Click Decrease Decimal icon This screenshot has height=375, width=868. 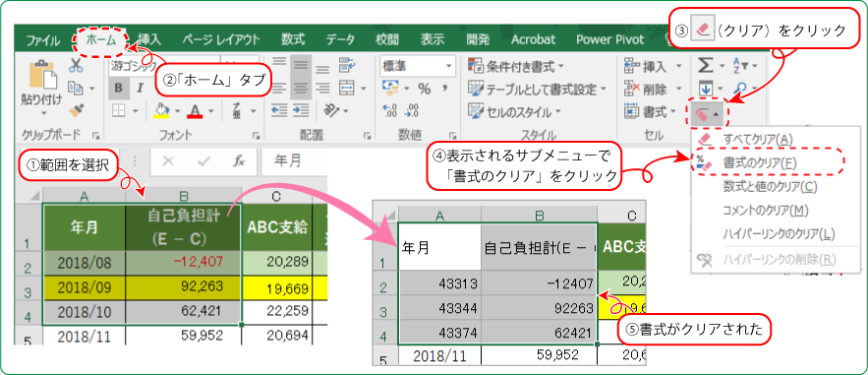pos(412,110)
